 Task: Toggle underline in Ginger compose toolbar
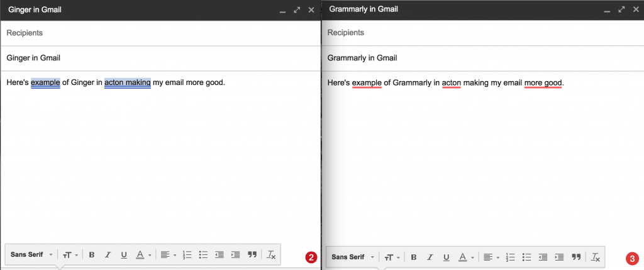click(124, 255)
